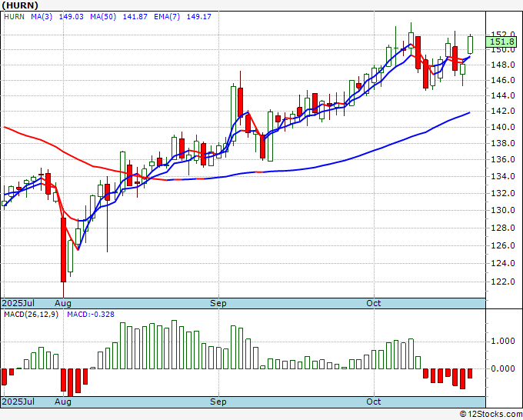The width and height of the screenshot is (523, 420).
Task: Click the 128.0 price axis label
Action: tap(503, 228)
